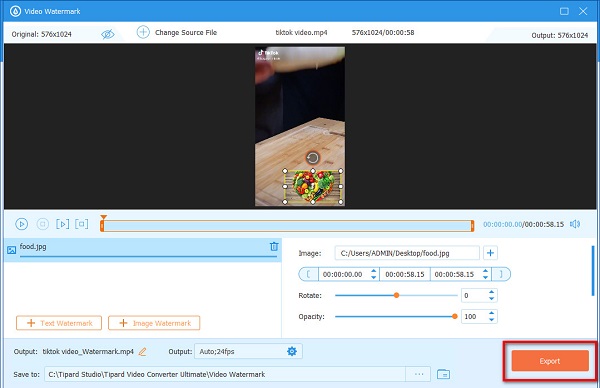600x388 pixels.
Task: Click the image icon beside food.jpg
Action: click(11, 250)
